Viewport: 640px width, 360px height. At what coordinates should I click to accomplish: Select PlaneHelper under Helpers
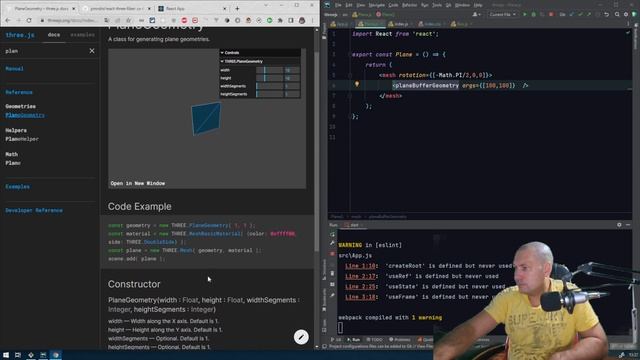[22, 139]
